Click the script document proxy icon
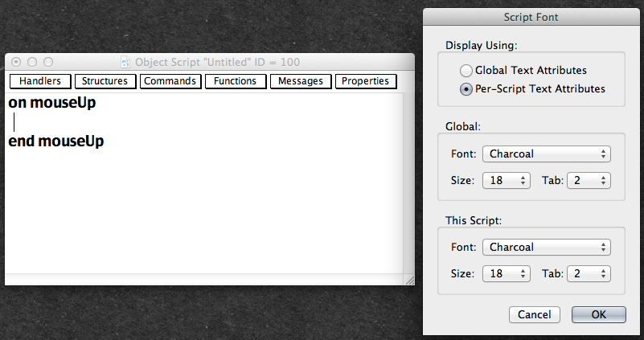Screen dimensions: 644x340 click(x=125, y=61)
